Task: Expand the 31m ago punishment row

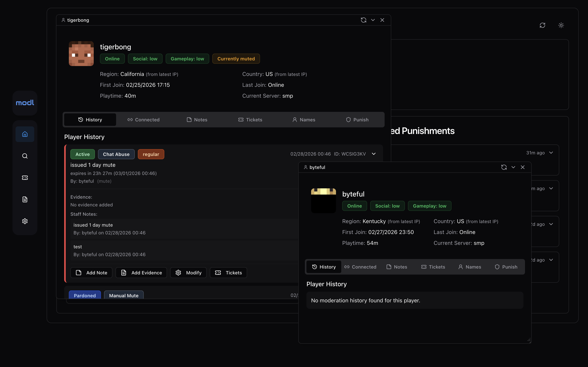Action: [551, 153]
